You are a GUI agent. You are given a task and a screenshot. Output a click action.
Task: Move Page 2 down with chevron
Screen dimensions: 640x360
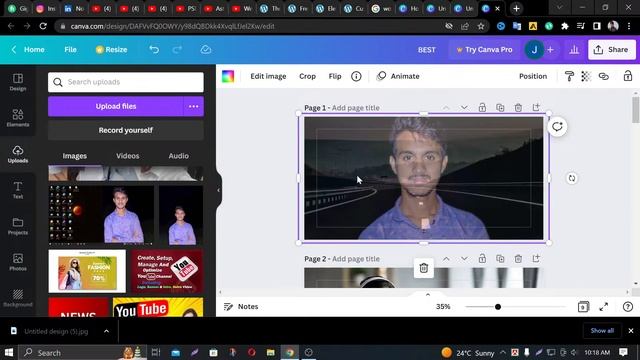(x=464, y=259)
